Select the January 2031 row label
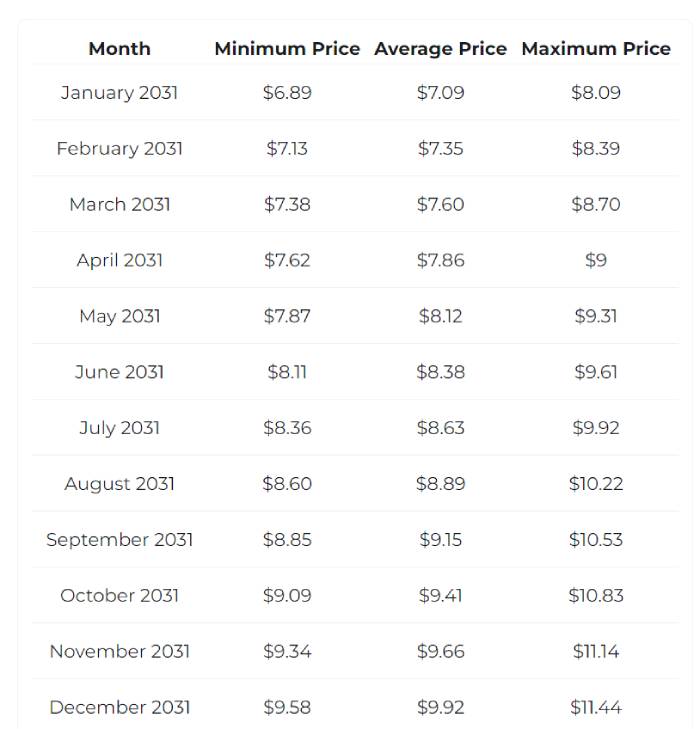The height and width of the screenshot is (729, 700). pos(119,93)
